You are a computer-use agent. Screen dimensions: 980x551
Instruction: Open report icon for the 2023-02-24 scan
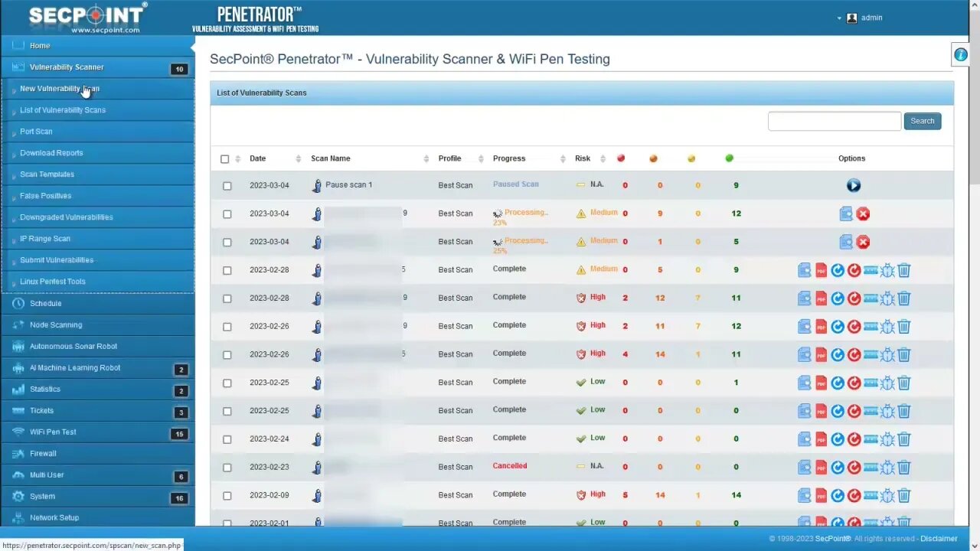[x=804, y=439]
